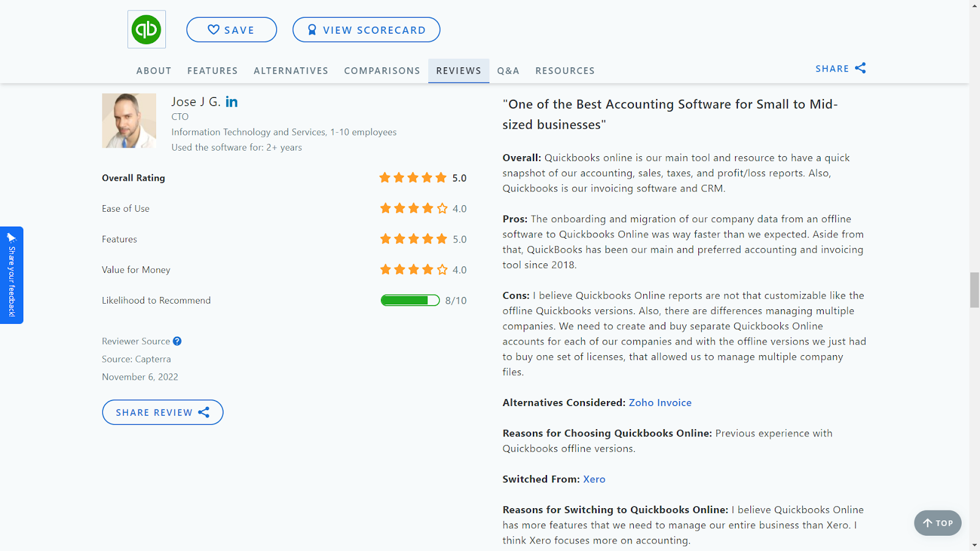
Task: Click the scrollbar up arrow
Action: click(974, 6)
